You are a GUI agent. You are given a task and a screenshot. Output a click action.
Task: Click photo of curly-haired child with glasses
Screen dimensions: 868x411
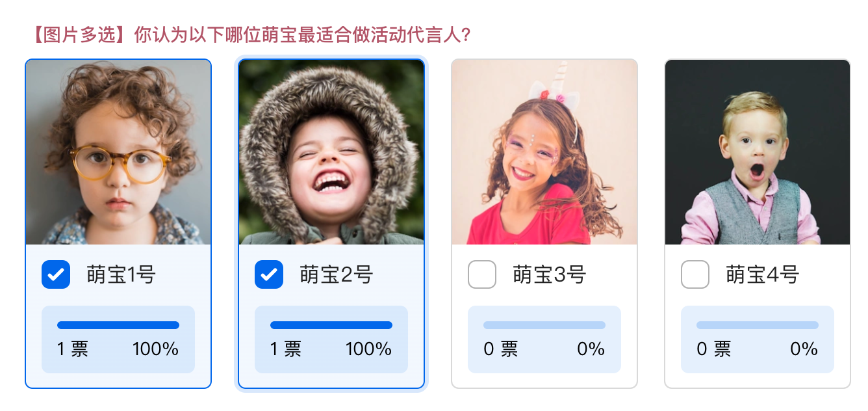click(118, 152)
